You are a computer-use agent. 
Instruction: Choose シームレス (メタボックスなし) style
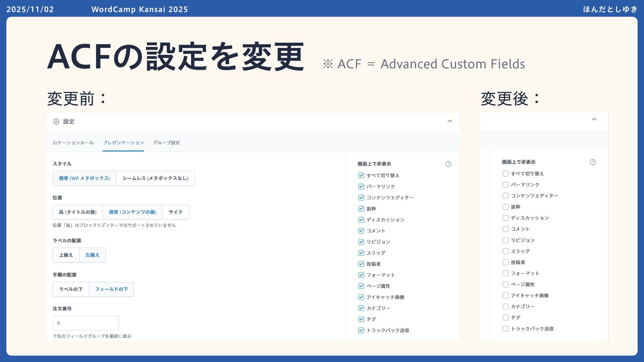[155, 178]
